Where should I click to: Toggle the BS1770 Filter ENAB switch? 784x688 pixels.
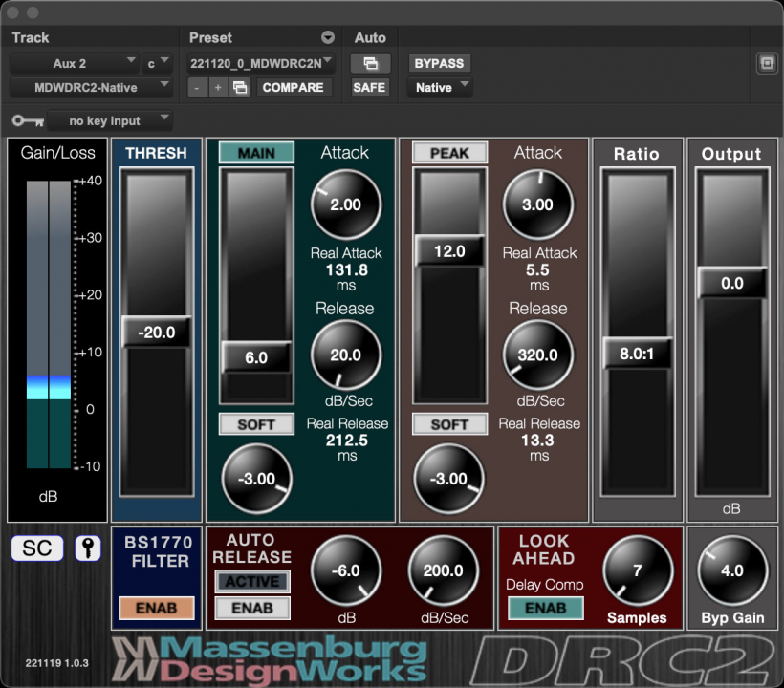156,608
